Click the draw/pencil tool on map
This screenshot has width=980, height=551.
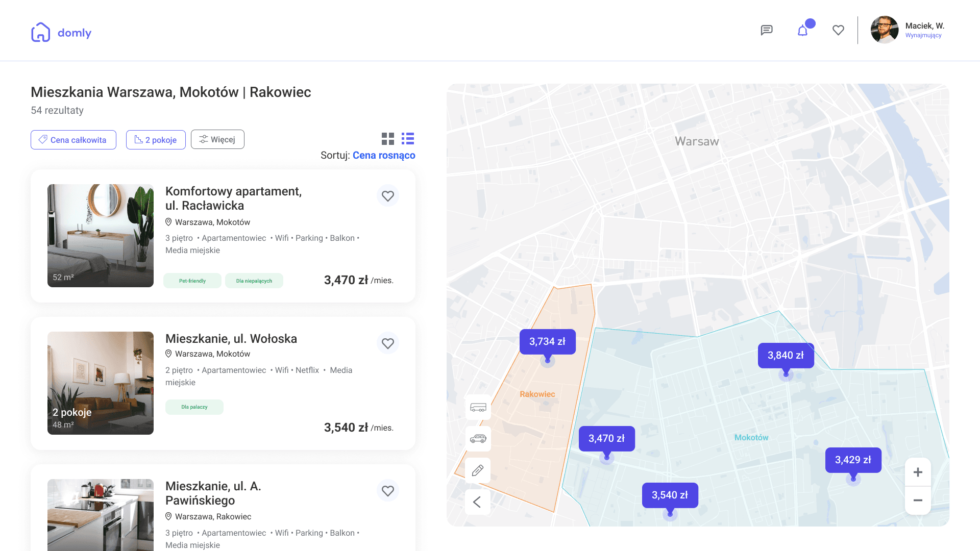point(478,469)
